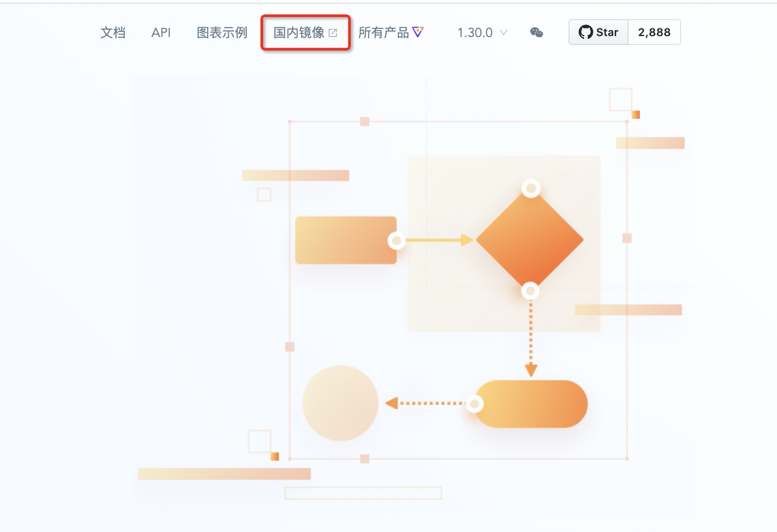Click the rounded rectangle node in the diagram

tap(530, 402)
